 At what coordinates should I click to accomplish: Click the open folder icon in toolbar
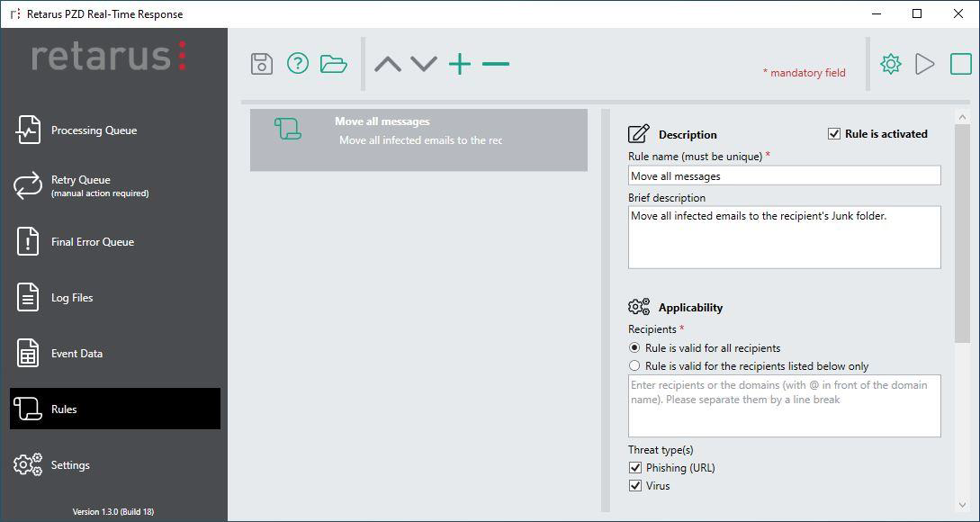(334, 64)
